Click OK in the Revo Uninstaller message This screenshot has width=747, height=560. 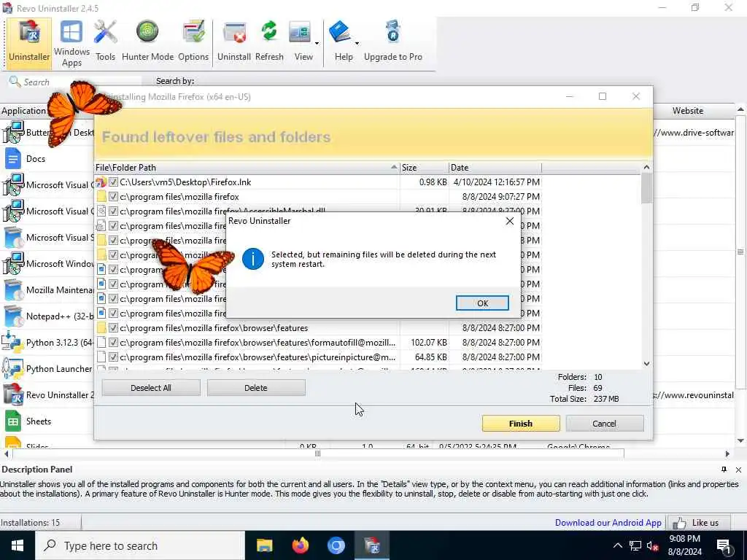pos(482,303)
